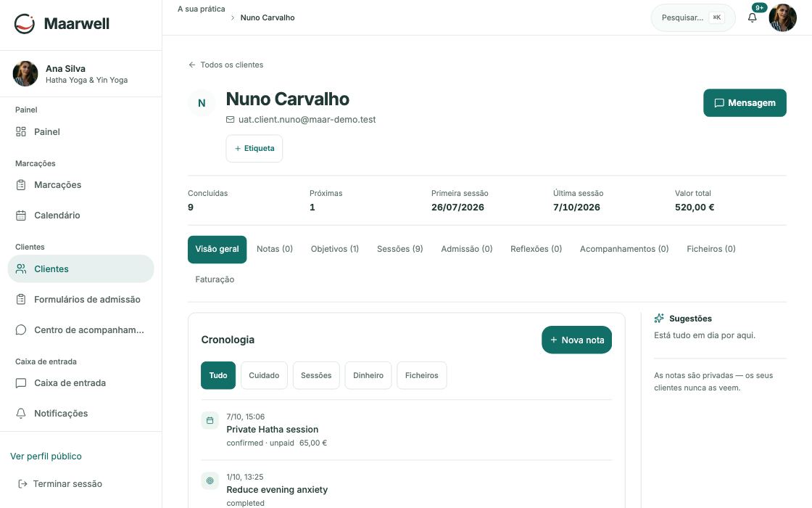Open the user avatar in top right
812x508 pixels.
point(782,17)
